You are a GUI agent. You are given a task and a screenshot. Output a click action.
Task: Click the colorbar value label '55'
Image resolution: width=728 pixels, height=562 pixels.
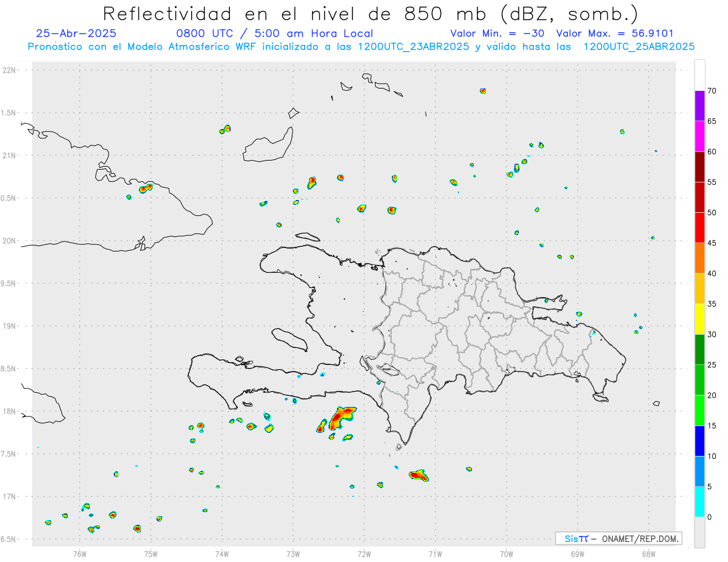tap(712, 182)
